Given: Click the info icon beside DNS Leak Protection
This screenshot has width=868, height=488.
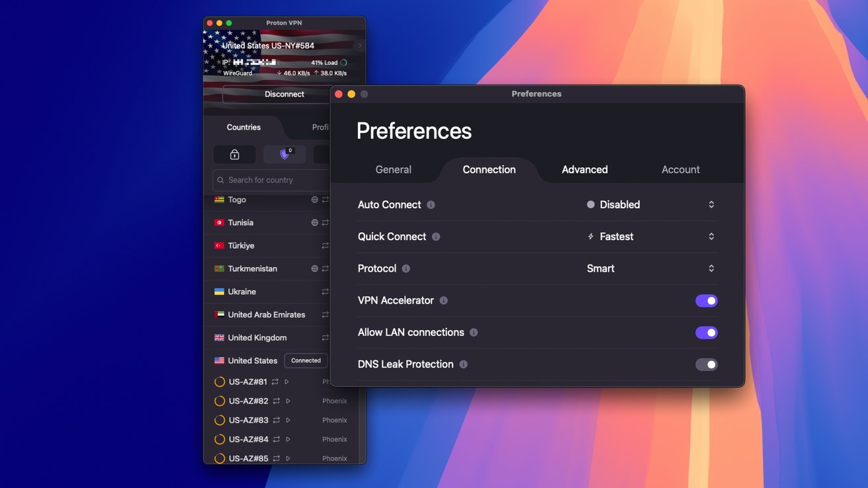Looking at the screenshot, I should (x=463, y=364).
